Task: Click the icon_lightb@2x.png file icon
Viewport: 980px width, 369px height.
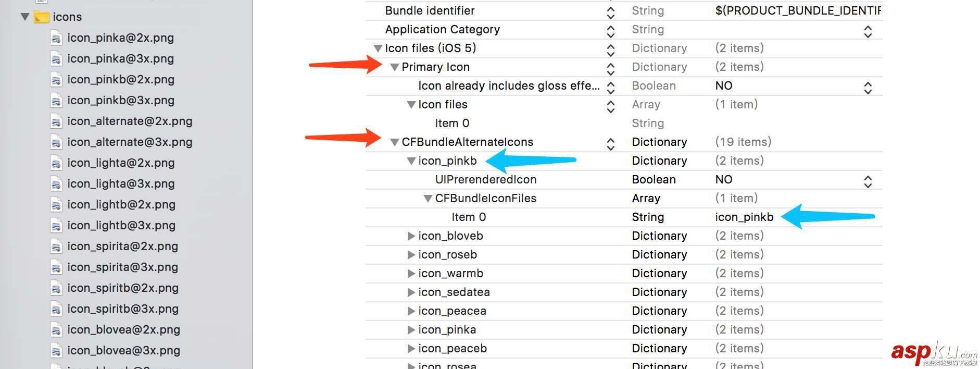Action: coord(56,205)
